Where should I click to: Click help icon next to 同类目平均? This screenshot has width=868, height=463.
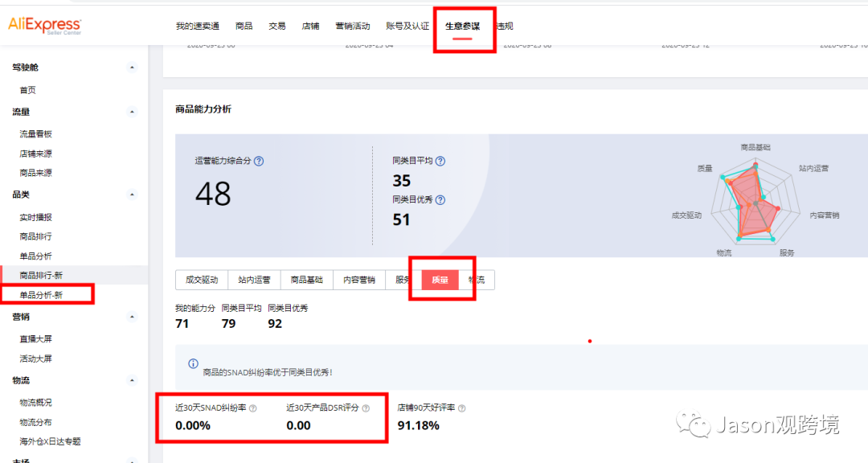coord(440,161)
